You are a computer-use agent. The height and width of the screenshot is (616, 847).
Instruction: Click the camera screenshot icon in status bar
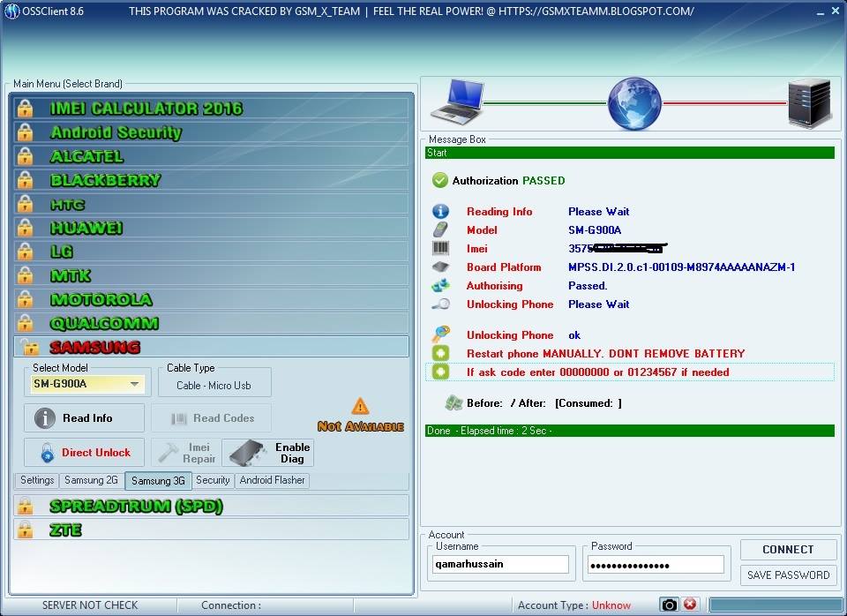point(669,605)
